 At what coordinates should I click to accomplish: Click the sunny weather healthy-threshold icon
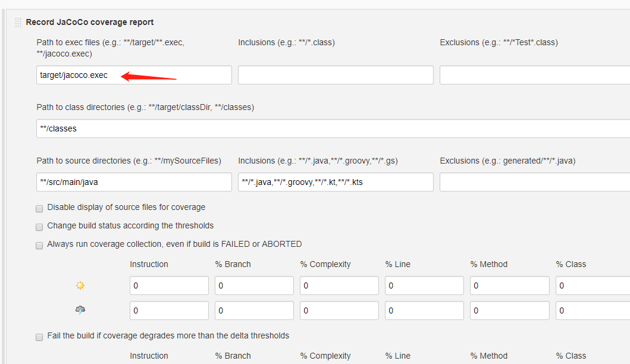(79, 285)
